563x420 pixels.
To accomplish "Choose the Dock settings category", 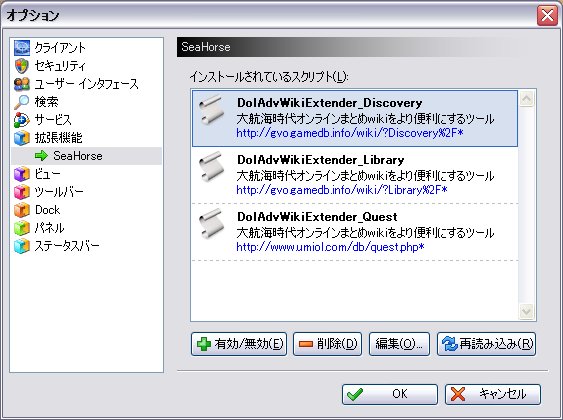I will [47, 210].
